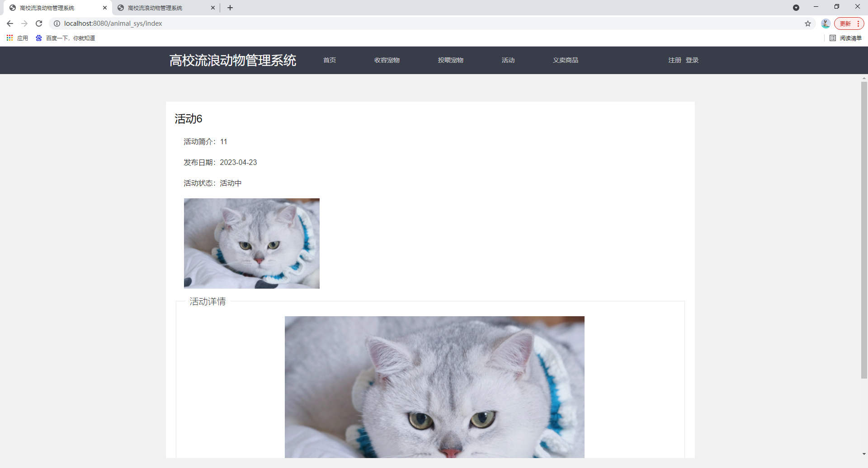Click the 注册 register link
This screenshot has width=868, height=468.
point(675,60)
